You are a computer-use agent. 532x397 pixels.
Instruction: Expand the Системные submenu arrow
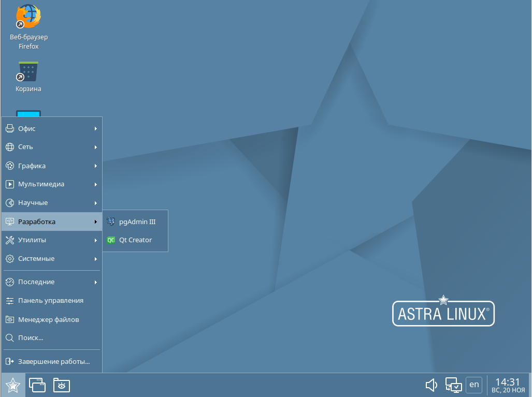click(x=96, y=259)
